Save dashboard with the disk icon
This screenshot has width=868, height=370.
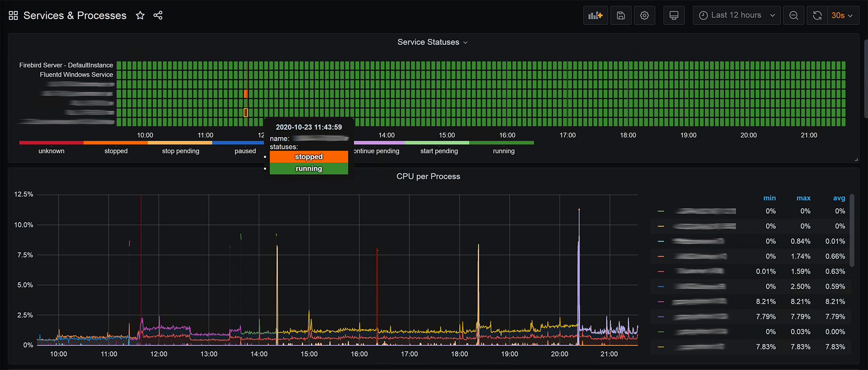coord(621,16)
